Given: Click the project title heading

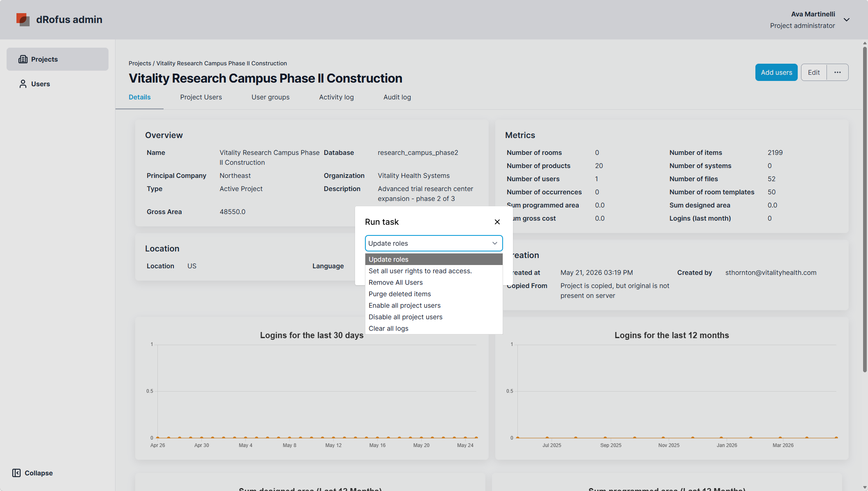Looking at the screenshot, I should [x=265, y=78].
